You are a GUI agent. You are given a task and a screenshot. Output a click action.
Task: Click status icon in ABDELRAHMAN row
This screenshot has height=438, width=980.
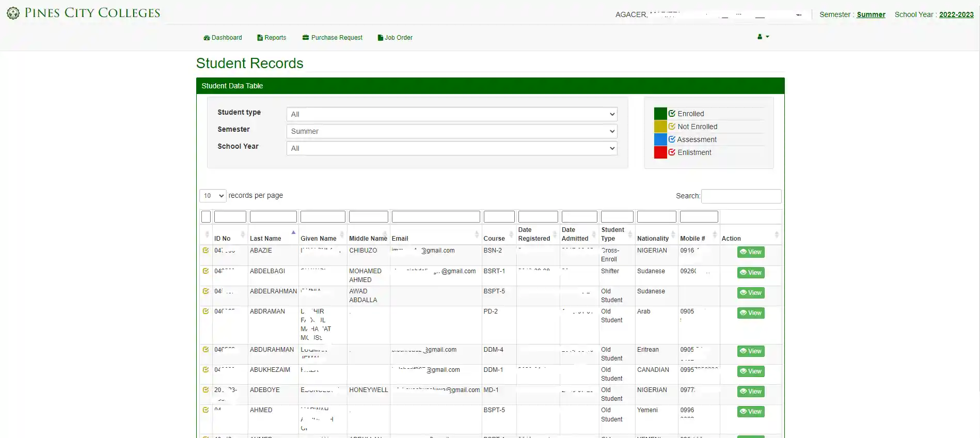point(206,291)
